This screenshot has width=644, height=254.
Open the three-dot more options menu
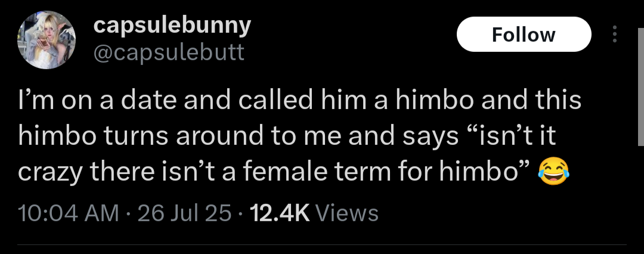coord(615,34)
